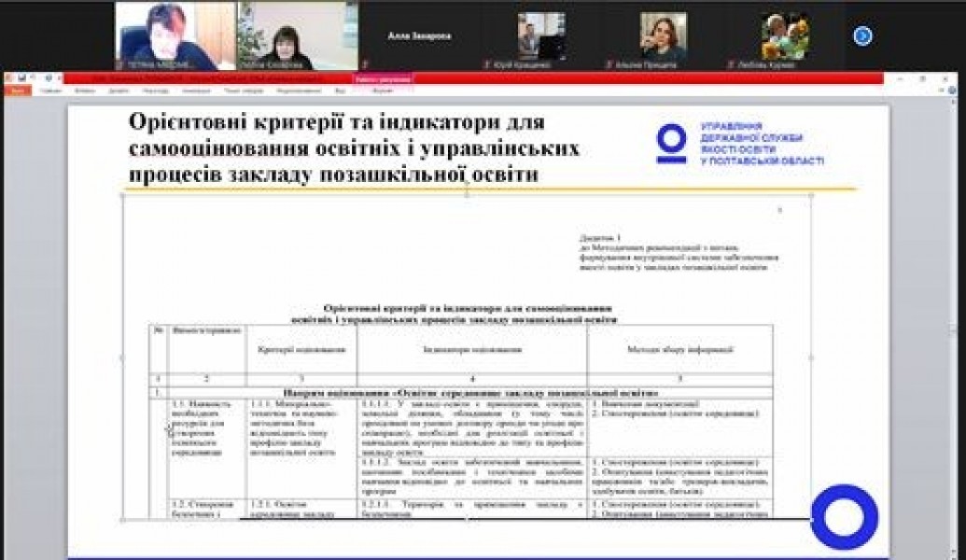The height and width of the screenshot is (560, 966).
Task: Select the Format tab under picture tools
Action: point(383,91)
